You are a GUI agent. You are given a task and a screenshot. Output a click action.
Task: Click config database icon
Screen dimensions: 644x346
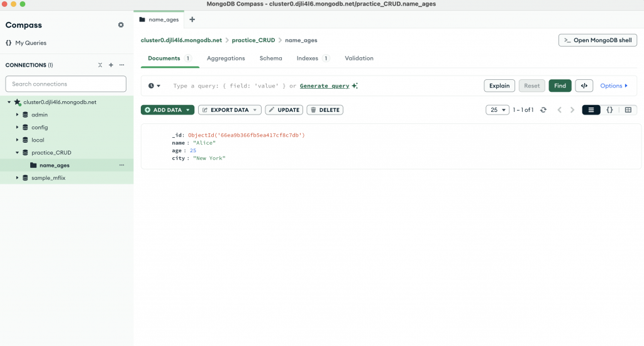[x=25, y=127]
